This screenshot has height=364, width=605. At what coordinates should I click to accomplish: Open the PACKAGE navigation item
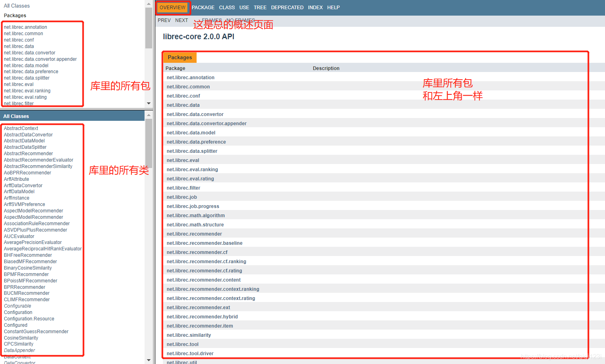[x=203, y=8]
